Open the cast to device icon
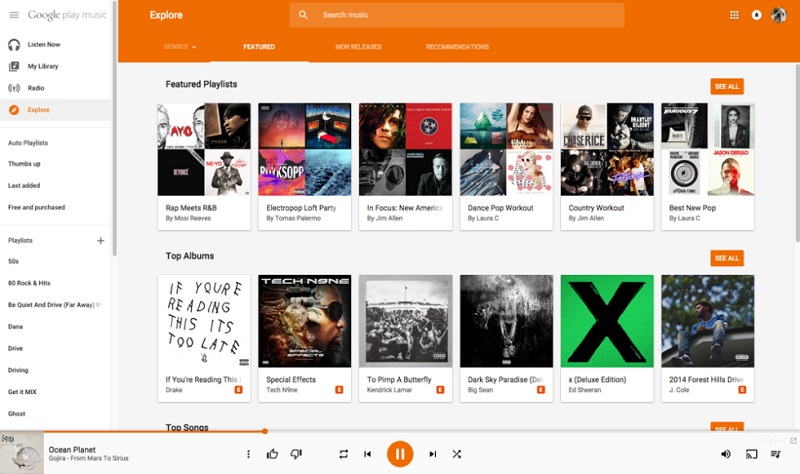 point(752,454)
